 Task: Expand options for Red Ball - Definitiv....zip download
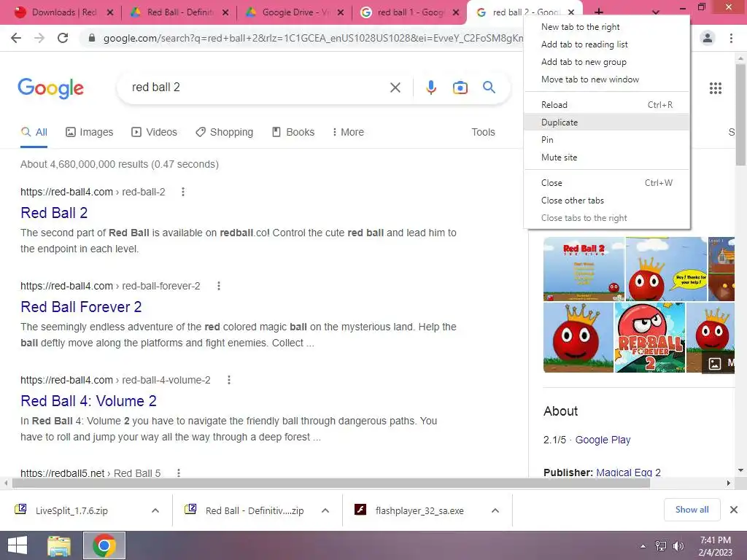[x=325, y=510]
